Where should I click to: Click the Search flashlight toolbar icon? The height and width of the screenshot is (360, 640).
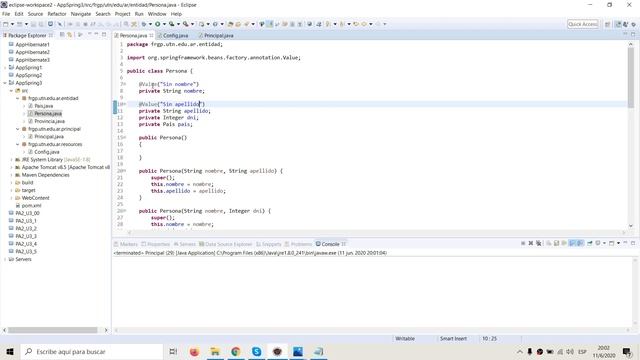coord(246,24)
